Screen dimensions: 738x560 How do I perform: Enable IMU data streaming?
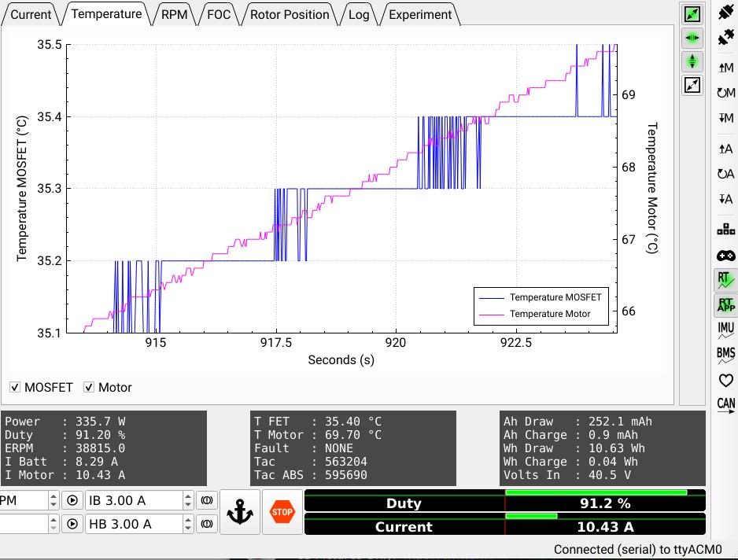[725, 329]
